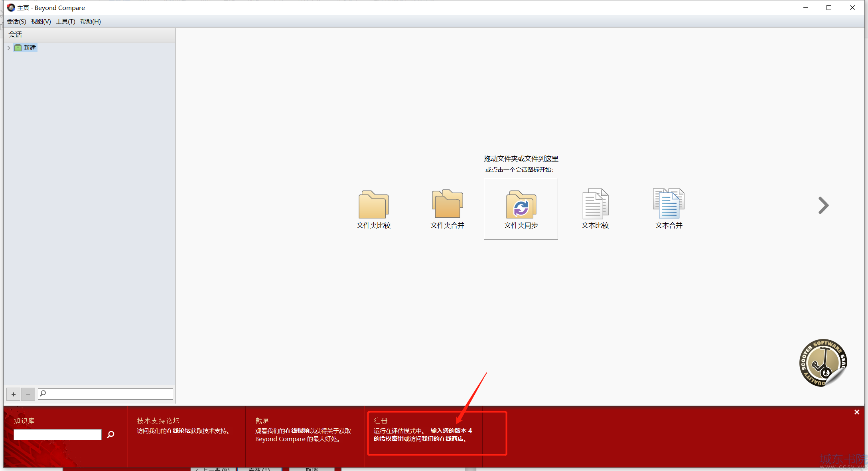
Task: Focus the sessions filter search box
Action: point(105,394)
